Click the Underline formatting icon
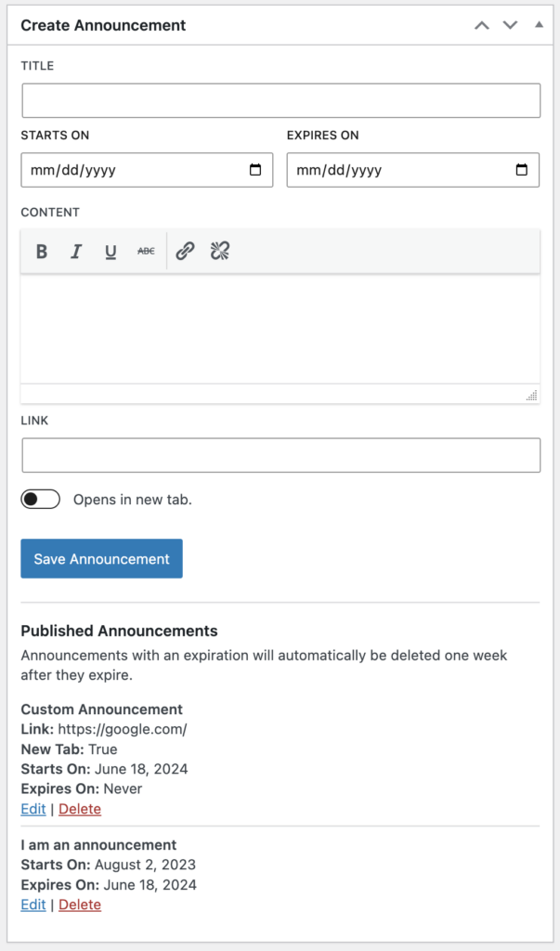This screenshot has width=560, height=951. pyautogui.click(x=111, y=252)
